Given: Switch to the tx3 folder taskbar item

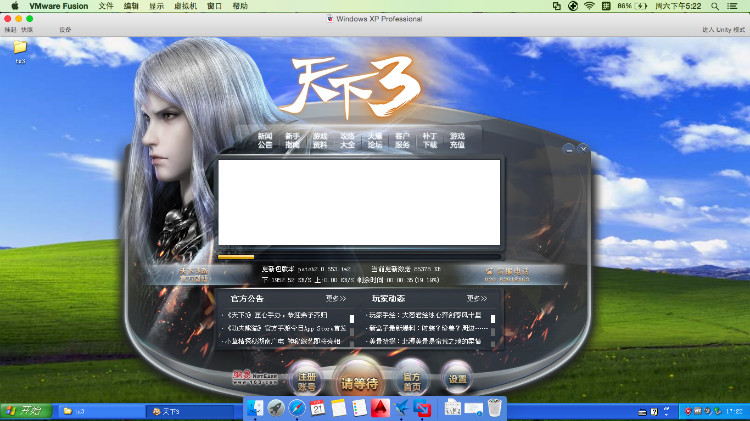Looking at the screenshot, I should click(x=102, y=411).
